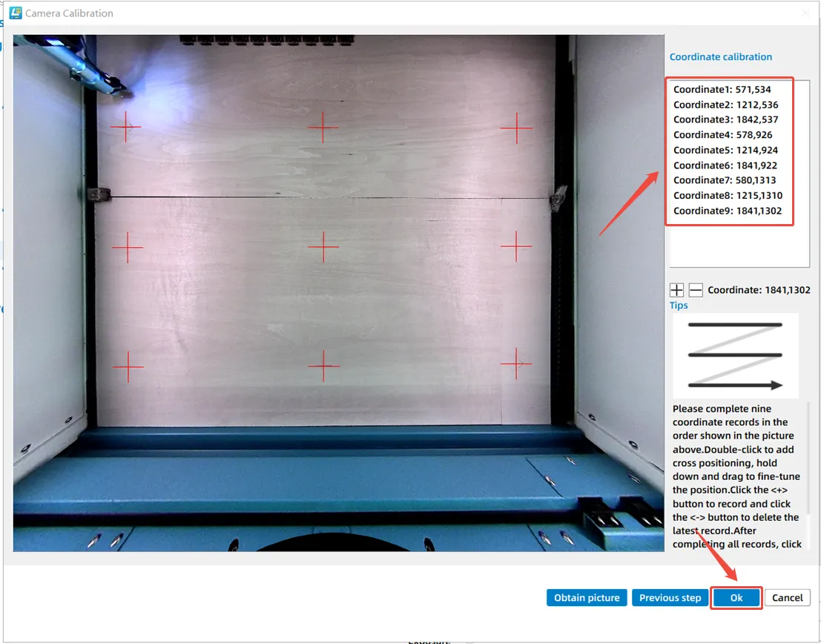The height and width of the screenshot is (644, 821).
Task: Select the top-left red crosshair marker
Action: click(x=125, y=128)
